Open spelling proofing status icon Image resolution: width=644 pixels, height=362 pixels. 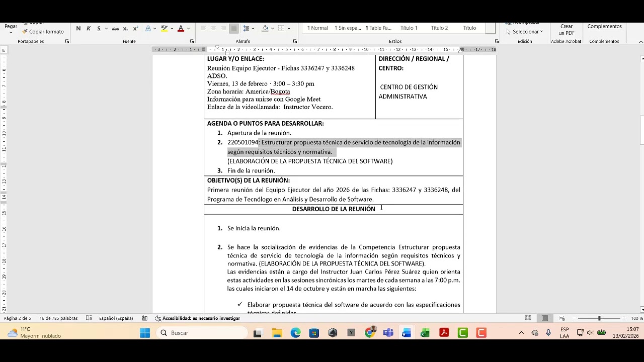pos(89,318)
